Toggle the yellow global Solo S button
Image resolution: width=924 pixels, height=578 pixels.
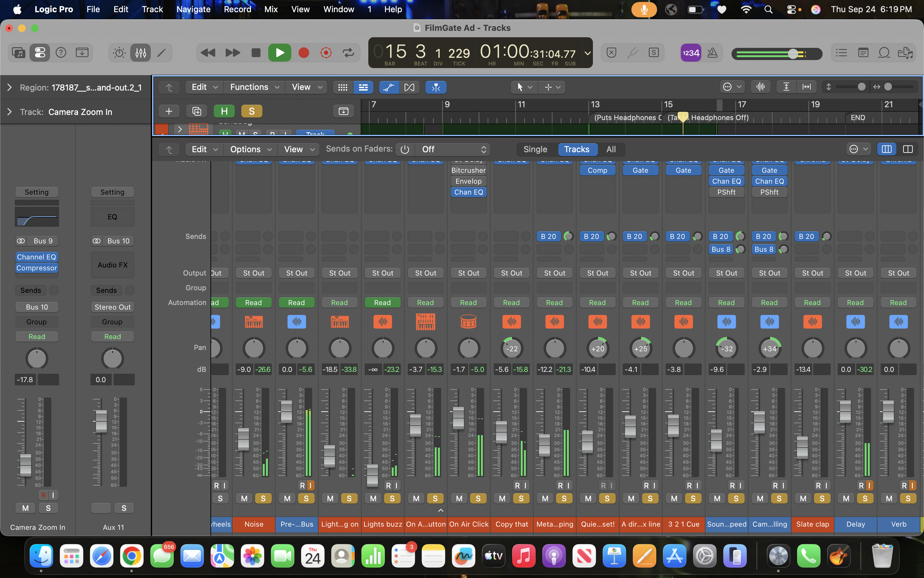point(252,111)
